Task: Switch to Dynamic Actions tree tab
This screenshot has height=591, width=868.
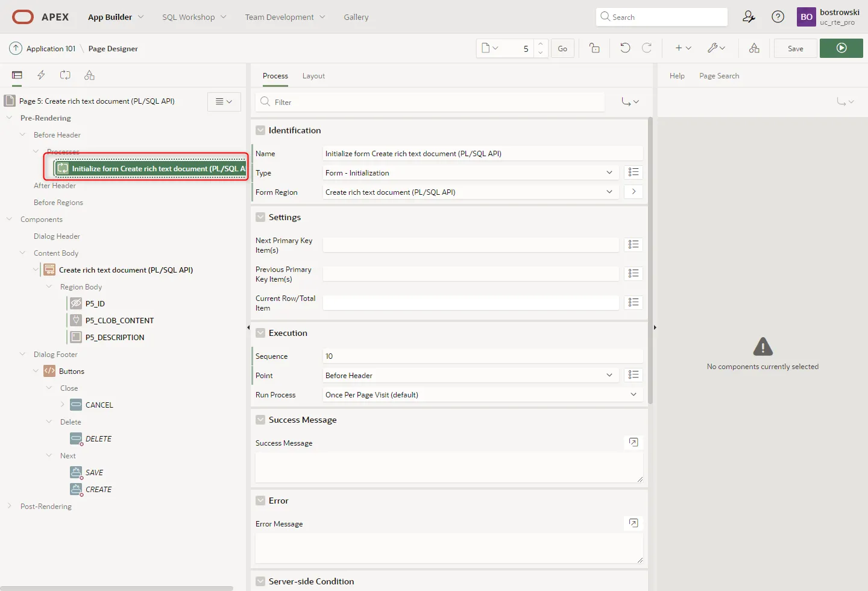Action: (x=41, y=75)
